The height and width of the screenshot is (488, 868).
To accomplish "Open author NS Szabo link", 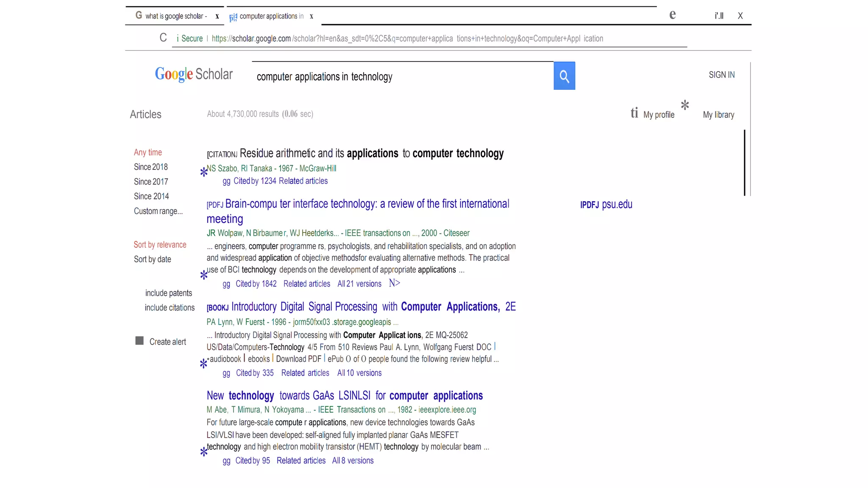I will (x=222, y=169).
